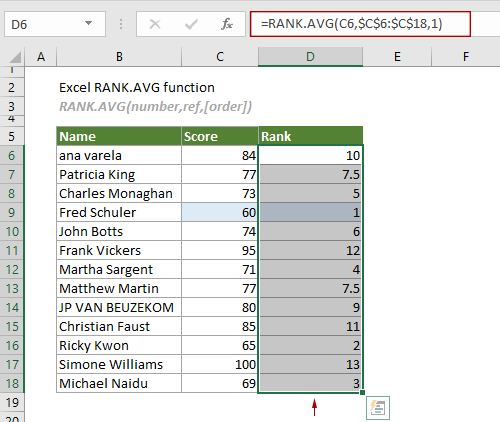Click score 73 for Charles Monaghan
This screenshot has width=500, height=422.
(x=220, y=193)
